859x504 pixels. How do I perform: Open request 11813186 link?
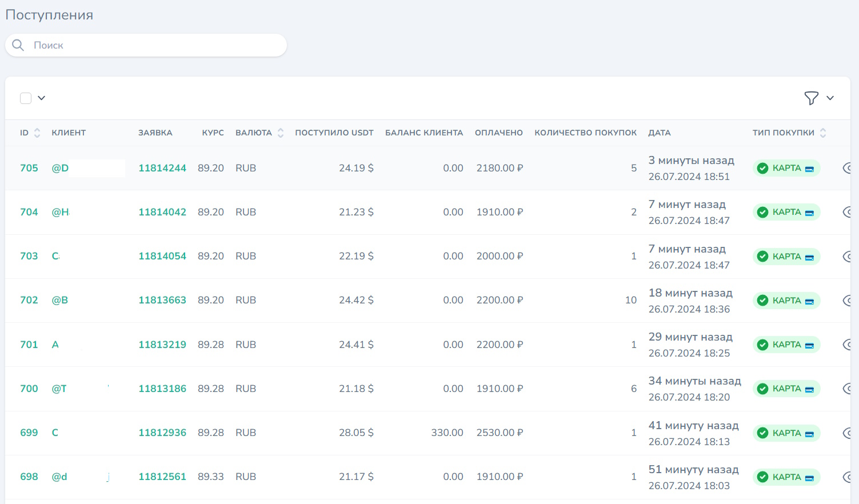coord(162,389)
